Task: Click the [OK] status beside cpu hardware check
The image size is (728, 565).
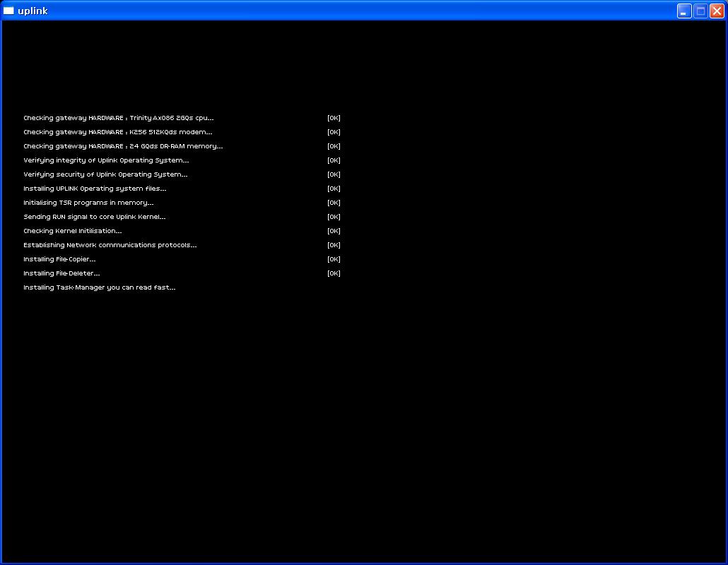Action: [334, 118]
